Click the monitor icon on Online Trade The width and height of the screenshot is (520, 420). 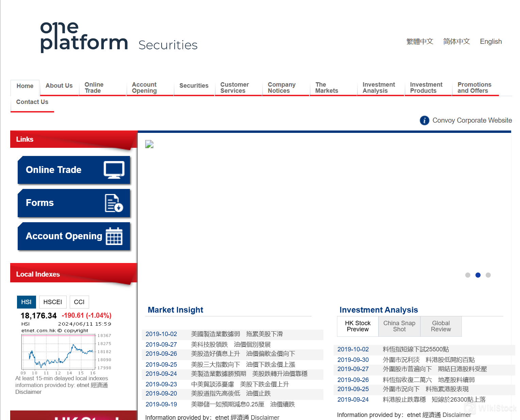point(114,170)
